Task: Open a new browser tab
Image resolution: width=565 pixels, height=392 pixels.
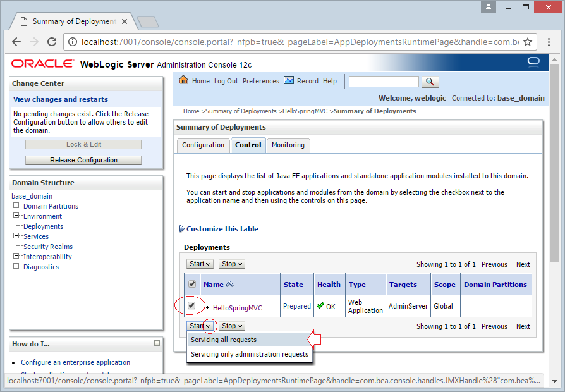Action: [x=148, y=22]
